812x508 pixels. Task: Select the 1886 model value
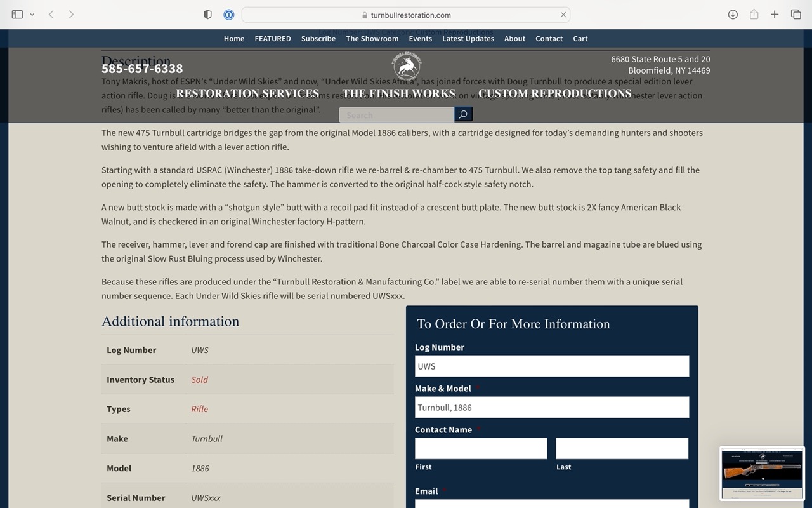point(200,468)
